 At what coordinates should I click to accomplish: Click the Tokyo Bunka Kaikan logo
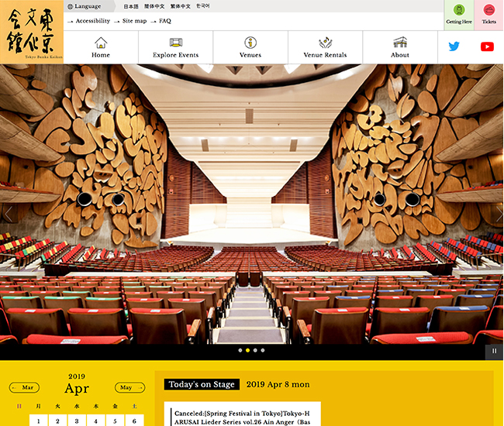(32, 32)
